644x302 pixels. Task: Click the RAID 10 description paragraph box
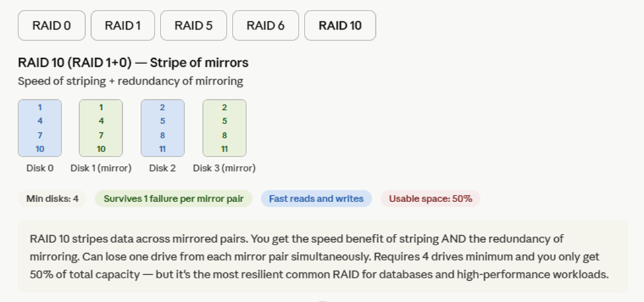(x=322, y=256)
